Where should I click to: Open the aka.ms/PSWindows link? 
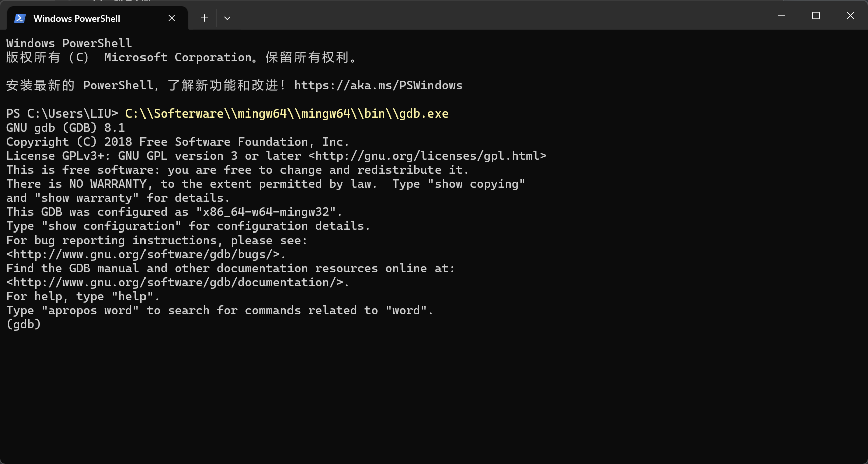click(378, 85)
